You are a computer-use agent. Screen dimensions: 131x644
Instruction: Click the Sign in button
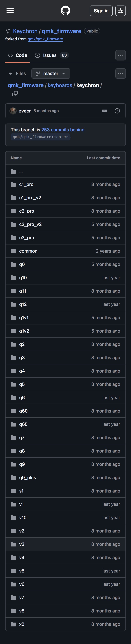pyautogui.click(x=101, y=11)
